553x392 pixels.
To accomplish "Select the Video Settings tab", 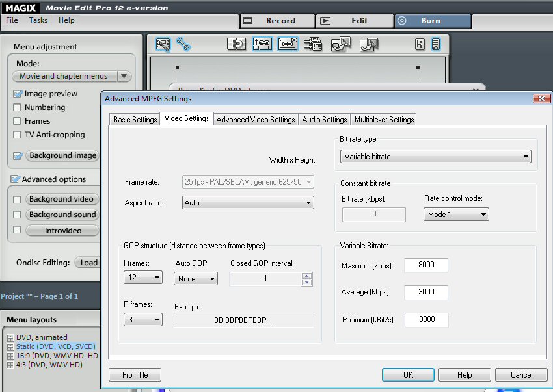I will [x=187, y=118].
